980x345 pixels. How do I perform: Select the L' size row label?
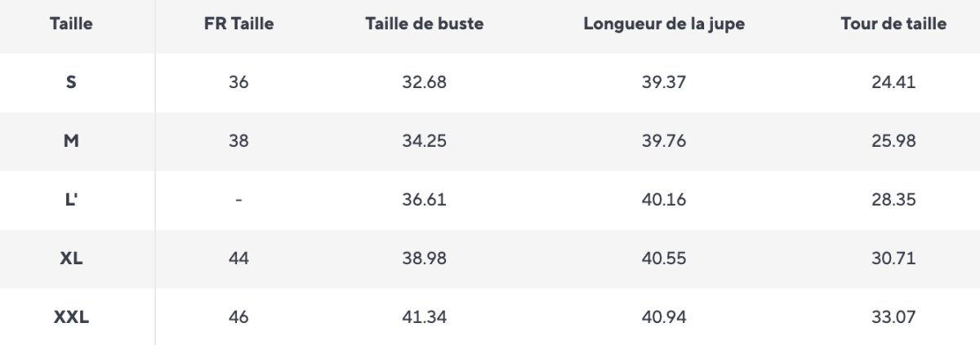(x=71, y=200)
